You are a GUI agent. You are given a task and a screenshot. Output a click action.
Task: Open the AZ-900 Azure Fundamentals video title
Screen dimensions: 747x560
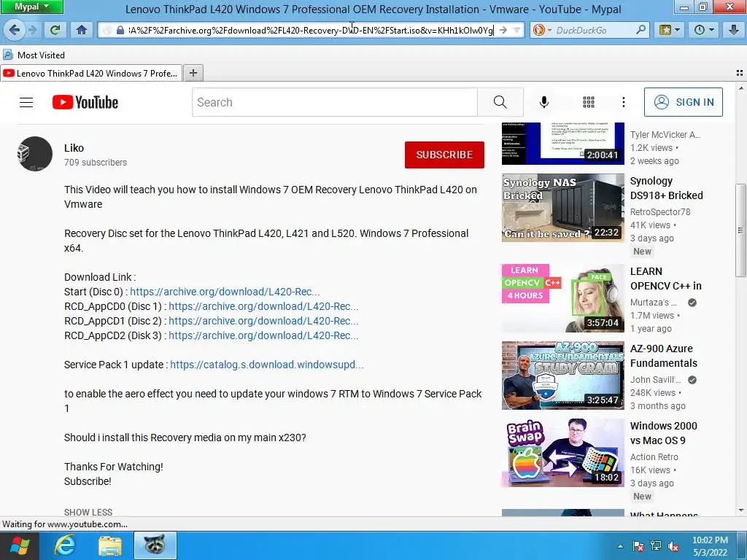(x=664, y=356)
